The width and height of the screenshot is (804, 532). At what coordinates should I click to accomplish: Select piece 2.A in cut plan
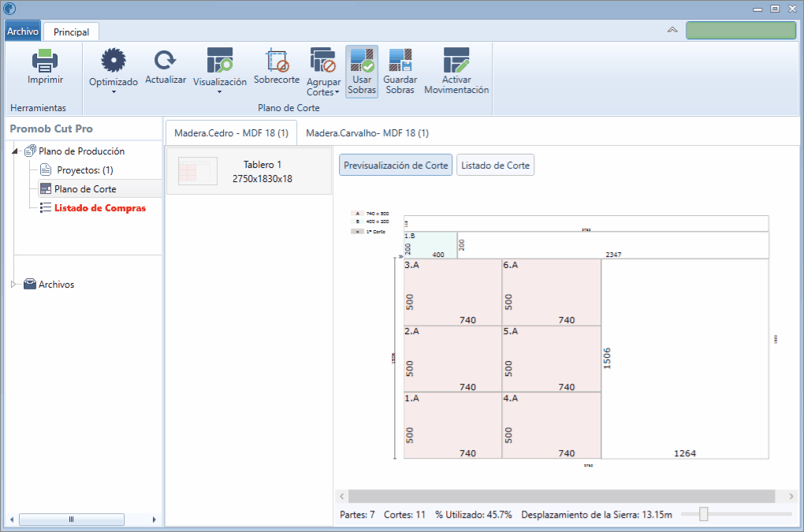[452, 359]
